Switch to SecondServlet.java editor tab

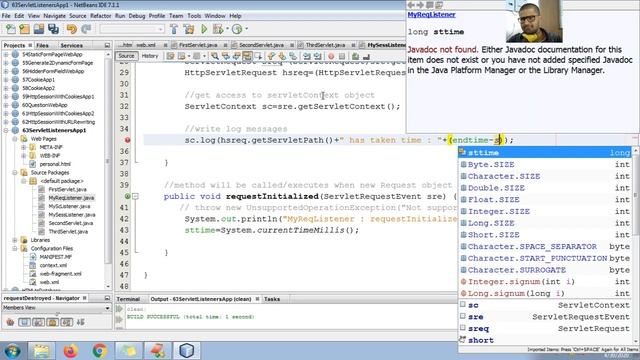(x=261, y=45)
